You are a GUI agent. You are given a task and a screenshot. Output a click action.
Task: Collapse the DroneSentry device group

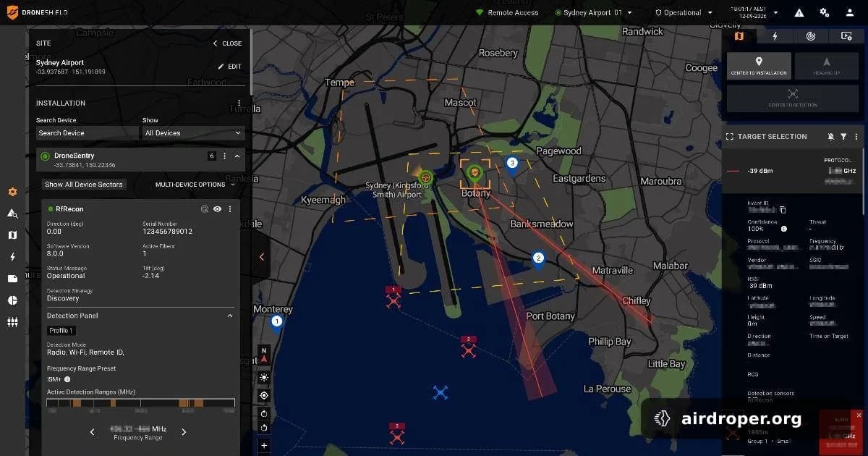(x=237, y=156)
